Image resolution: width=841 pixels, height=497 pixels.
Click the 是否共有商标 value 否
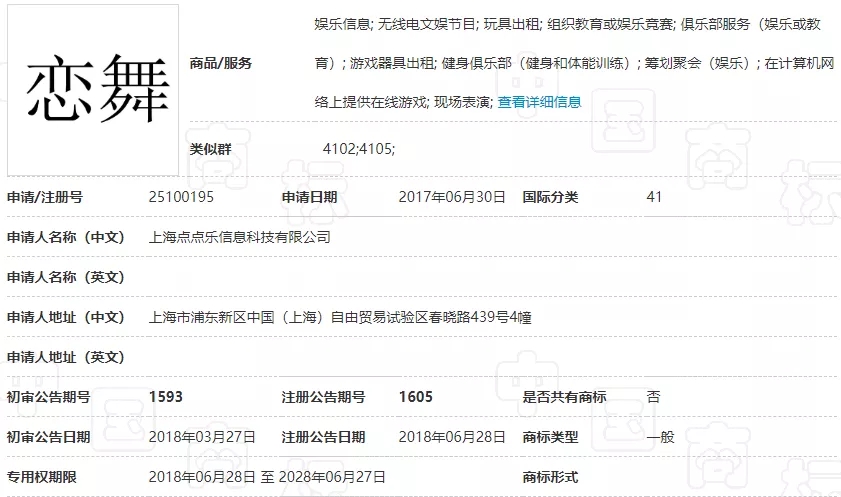pos(653,397)
